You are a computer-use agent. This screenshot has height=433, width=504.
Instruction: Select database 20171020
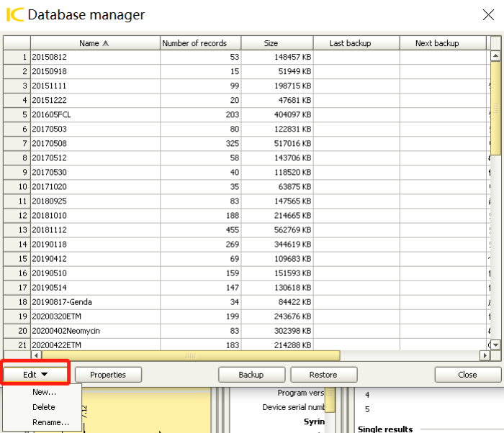95,186
